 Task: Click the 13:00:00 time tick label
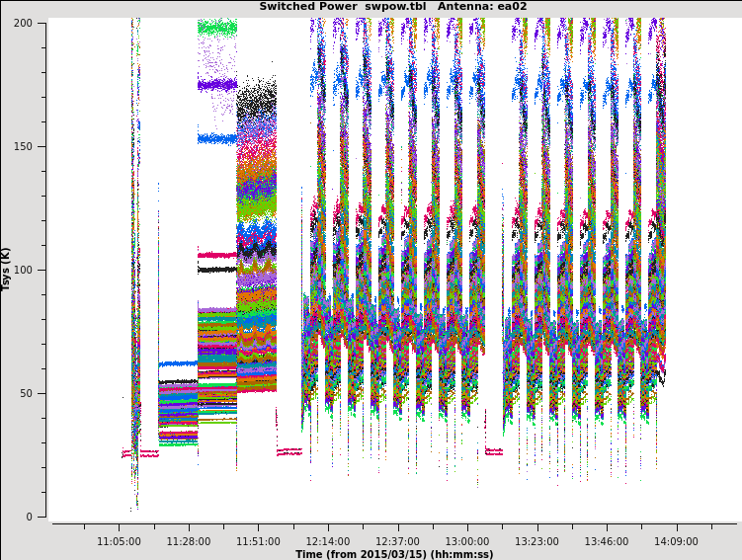tap(466, 541)
